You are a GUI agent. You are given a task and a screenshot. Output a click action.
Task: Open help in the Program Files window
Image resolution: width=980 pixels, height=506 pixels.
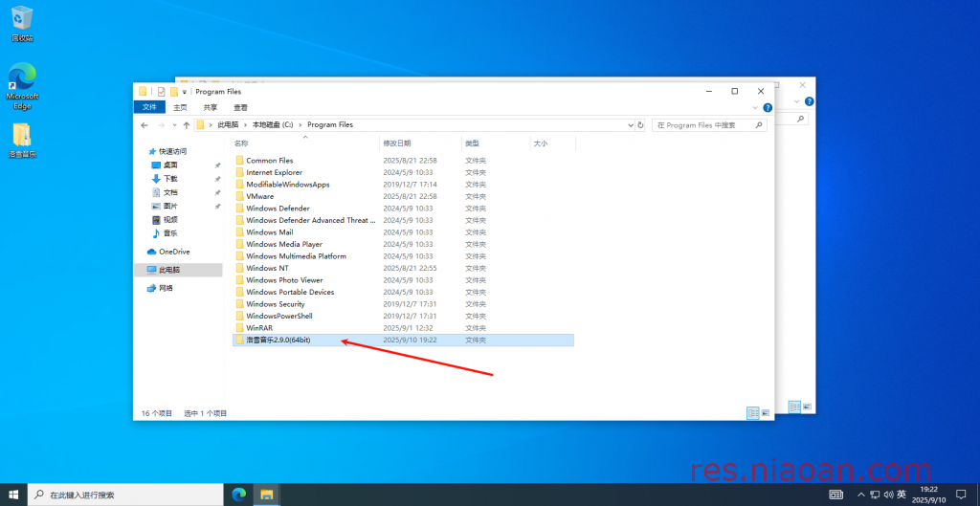tap(768, 107)
